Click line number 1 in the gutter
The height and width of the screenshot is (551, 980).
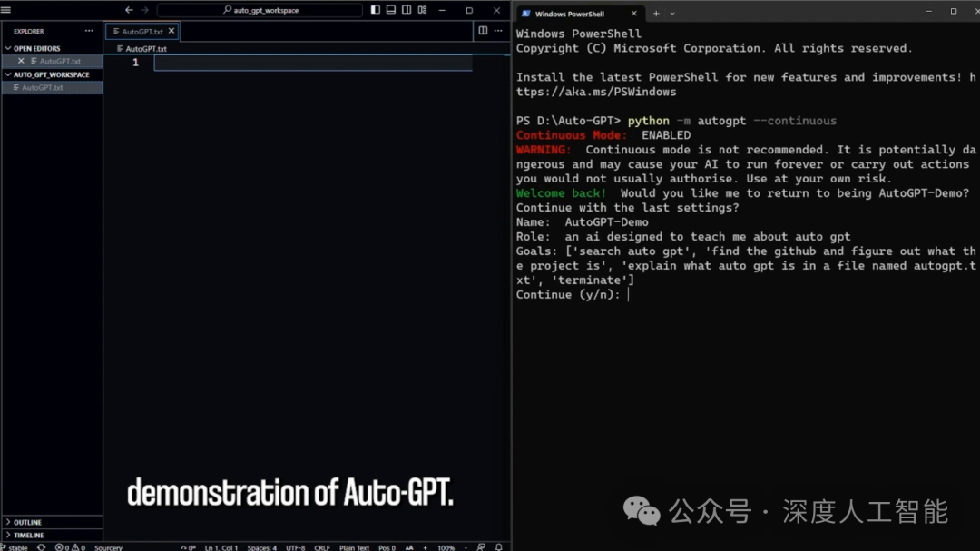point(135,63)
